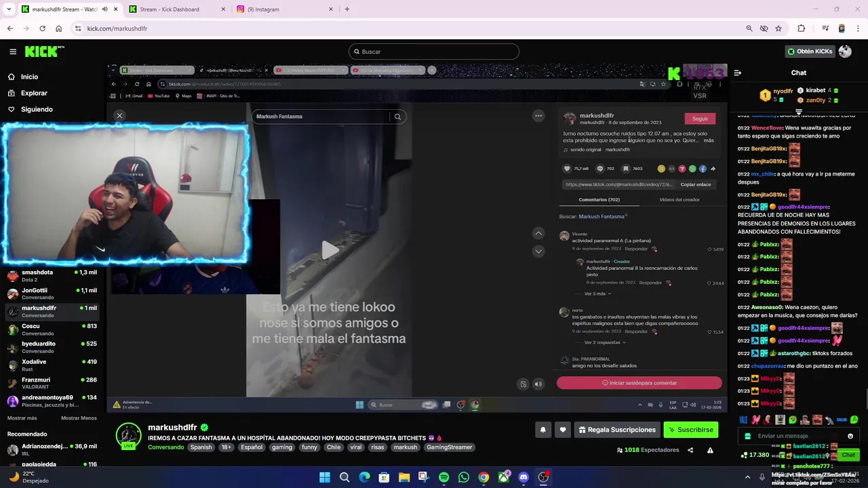Open JonGottii channel in sidebar
The image size is (868, 488).
52,293
